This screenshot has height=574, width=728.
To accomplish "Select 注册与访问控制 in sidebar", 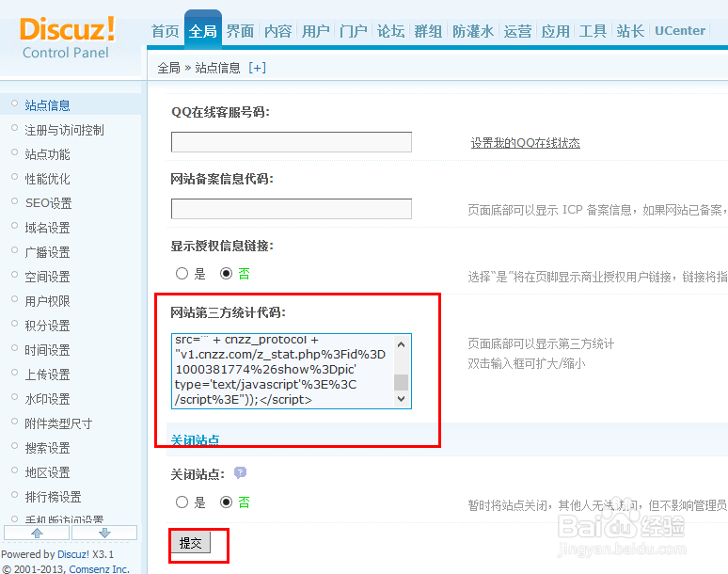I will click(65, 130).
